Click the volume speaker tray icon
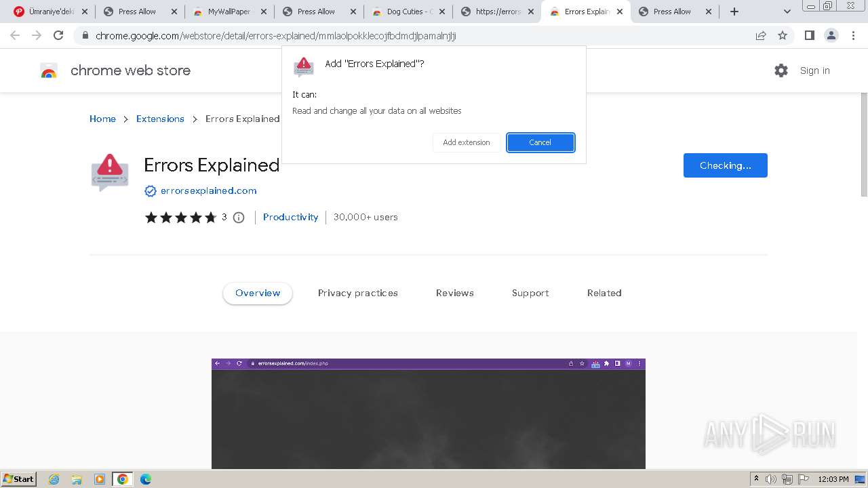 click(771, 479)
